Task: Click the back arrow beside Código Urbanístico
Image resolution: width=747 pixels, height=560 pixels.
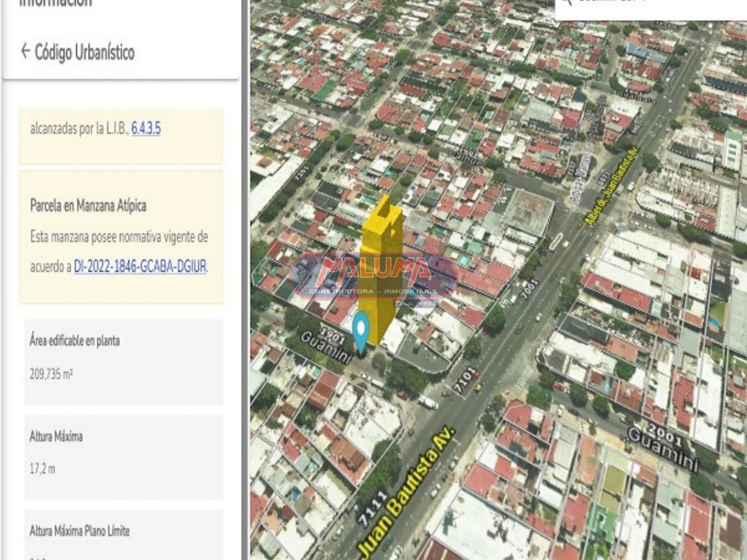Action: pos(25,51)
